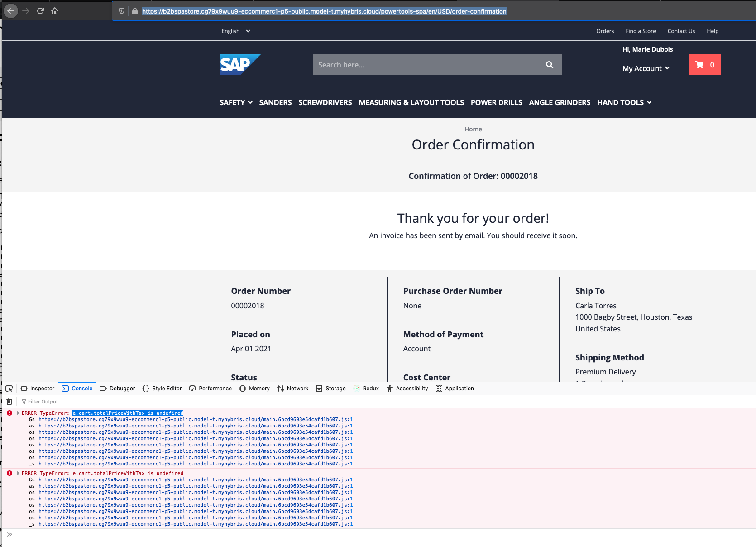Open the English language dropdown
This screenshot has height=547, width=756.
[x=235, y=31]
